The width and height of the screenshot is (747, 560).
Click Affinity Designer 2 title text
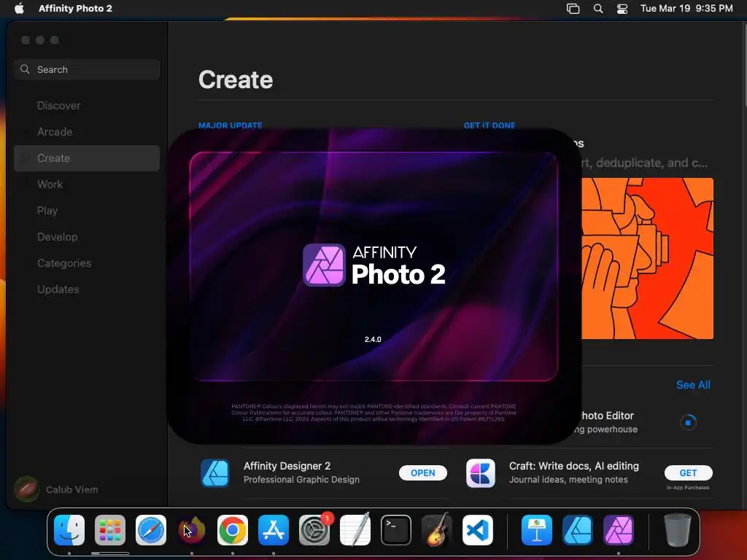coord(287,466)
